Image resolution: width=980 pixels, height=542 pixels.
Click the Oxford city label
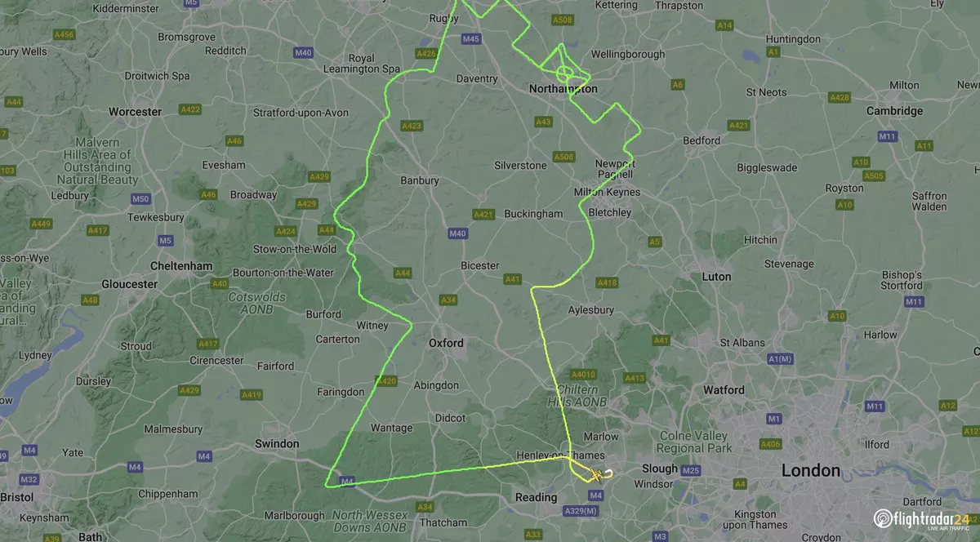tap(446, 344)
